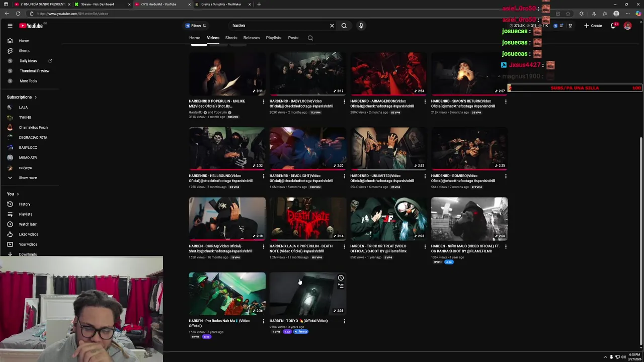This screenshot has height=362, width=644.
Task: Switch to the Playlists tab
Action: pos(274,38)
